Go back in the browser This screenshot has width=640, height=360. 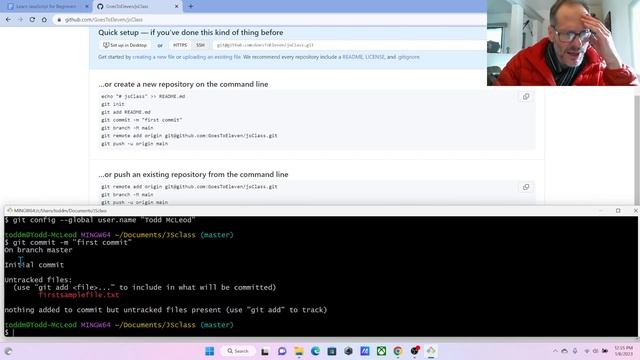(9, 20)
